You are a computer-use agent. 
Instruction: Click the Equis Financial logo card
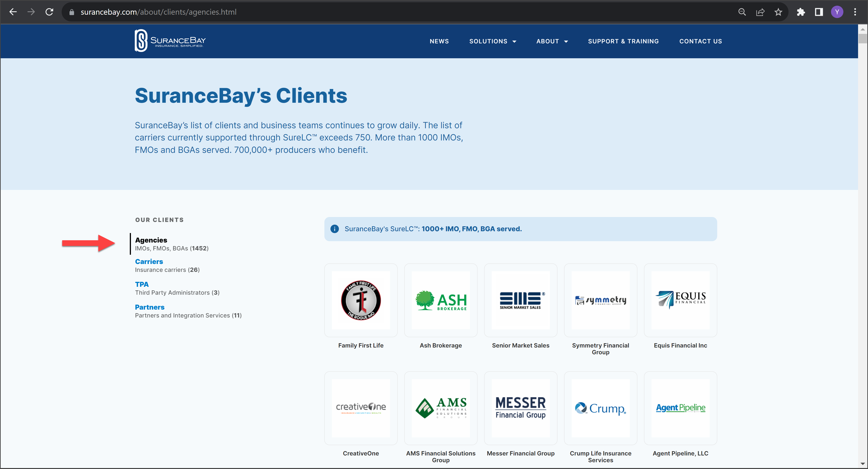coord(680,300)
